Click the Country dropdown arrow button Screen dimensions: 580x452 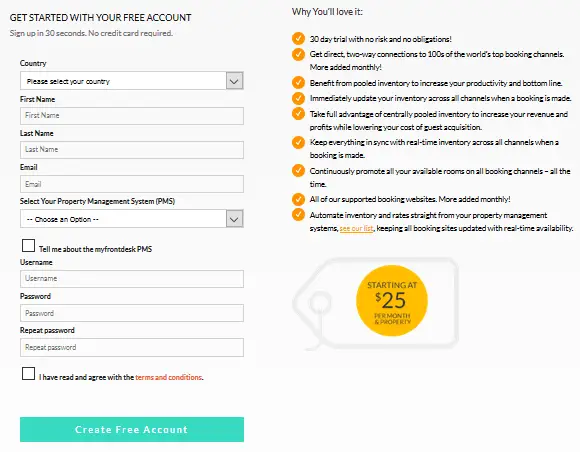pos(235,81)
